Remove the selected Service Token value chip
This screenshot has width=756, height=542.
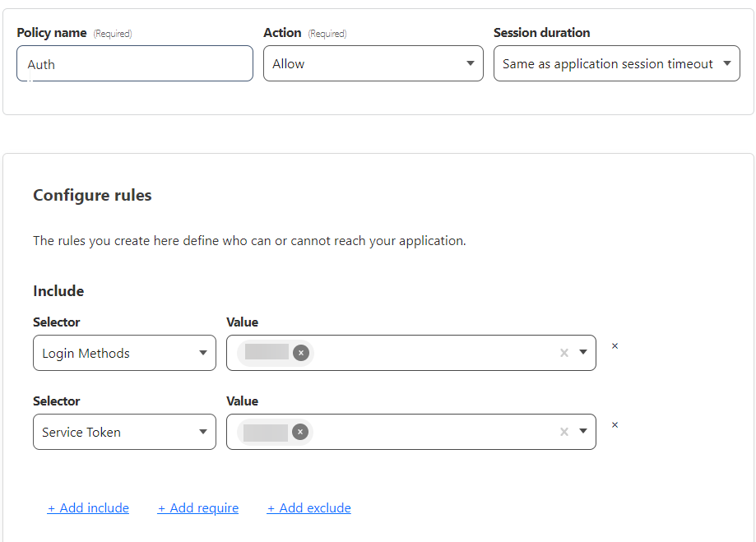pos(300,432)
